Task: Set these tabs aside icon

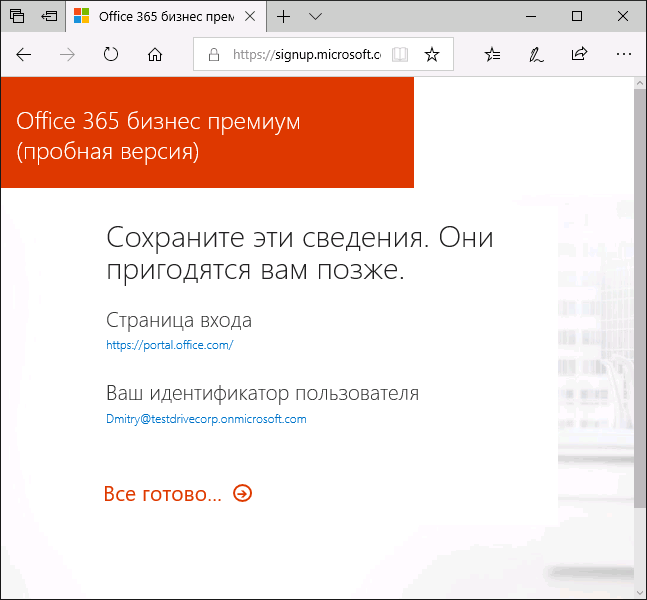Action: tap(49, 16)
